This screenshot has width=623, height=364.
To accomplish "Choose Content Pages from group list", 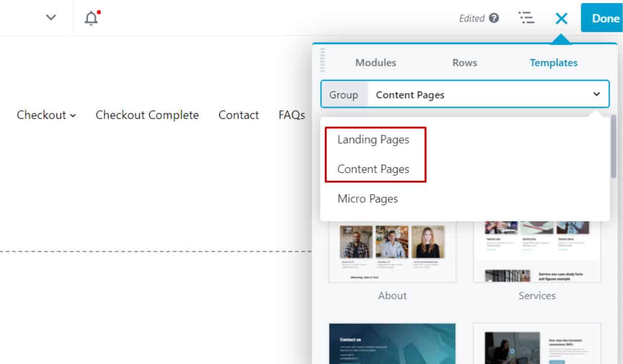I will 373,169.
